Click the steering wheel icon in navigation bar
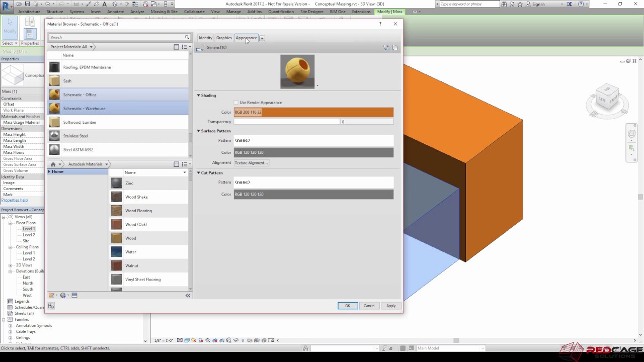The height and width of the screenshot is (362, 644). (x=631, y=134)
